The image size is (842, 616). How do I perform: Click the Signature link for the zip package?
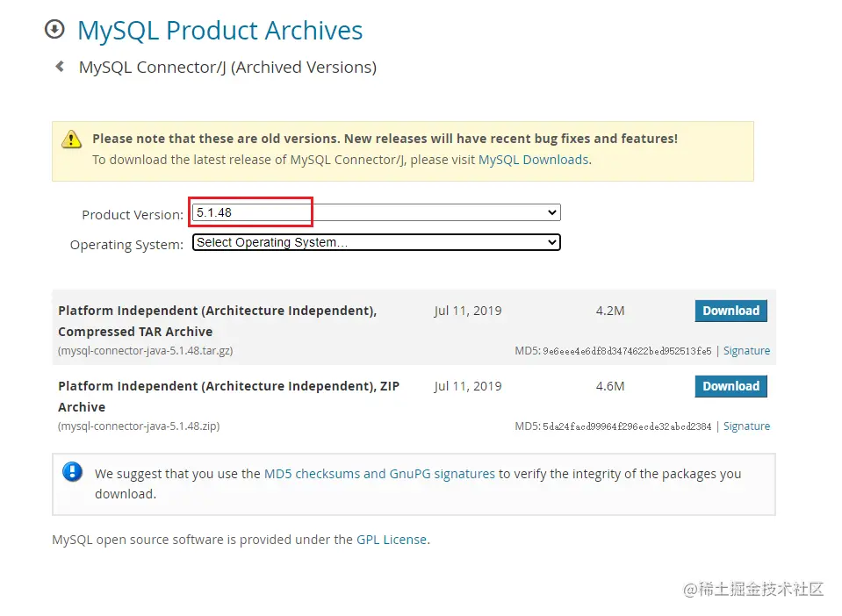coord(746,426)
